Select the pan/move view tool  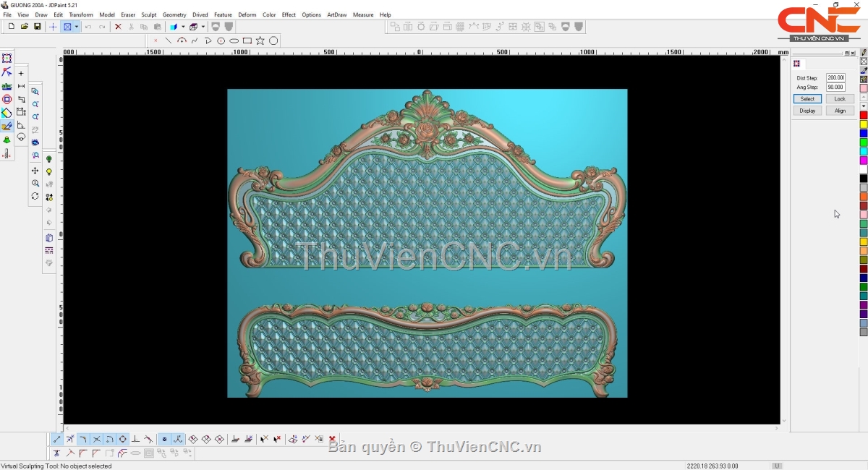pos(35,171)
